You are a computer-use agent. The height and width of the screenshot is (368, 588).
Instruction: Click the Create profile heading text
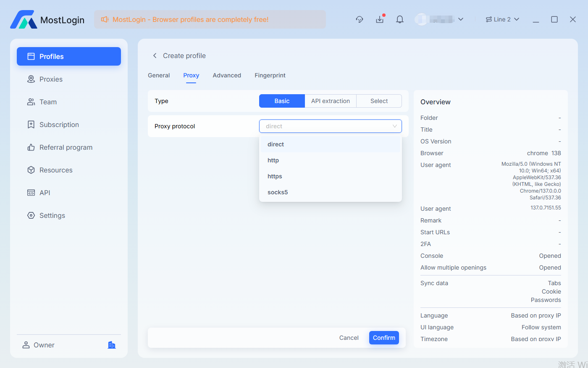[x=184, y=56]
